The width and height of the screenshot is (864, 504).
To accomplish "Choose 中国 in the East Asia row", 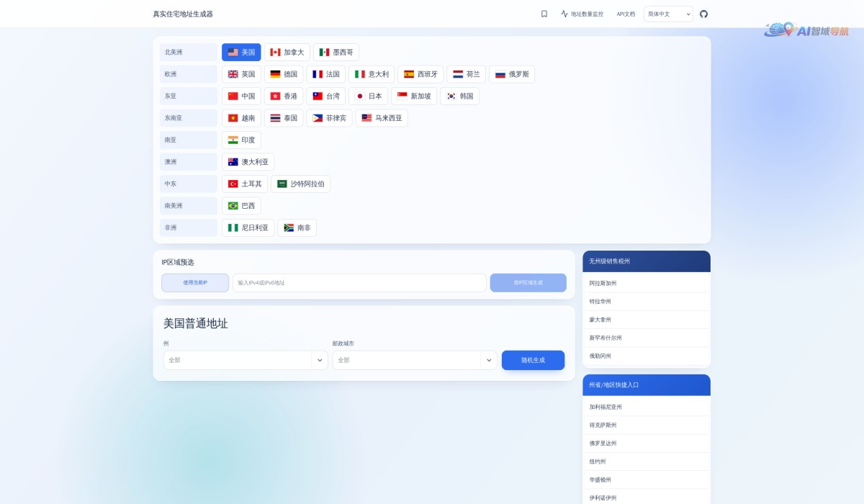I will click(241, 96).
